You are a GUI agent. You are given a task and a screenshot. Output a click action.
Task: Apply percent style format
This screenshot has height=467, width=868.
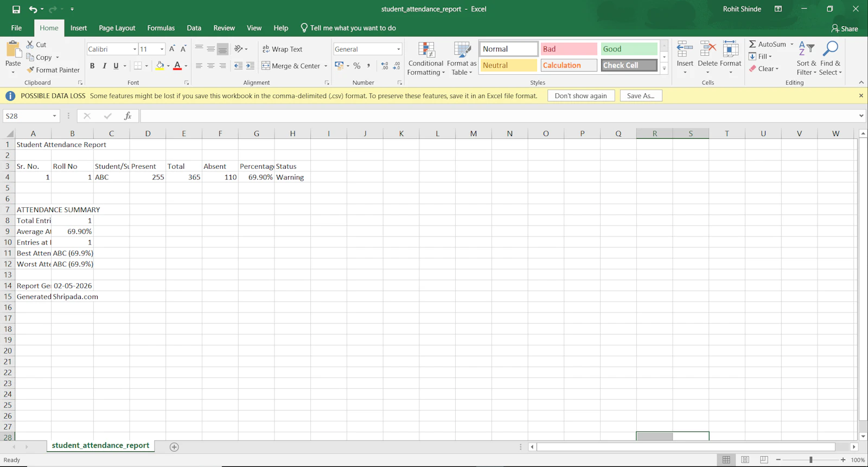(357, 66)
